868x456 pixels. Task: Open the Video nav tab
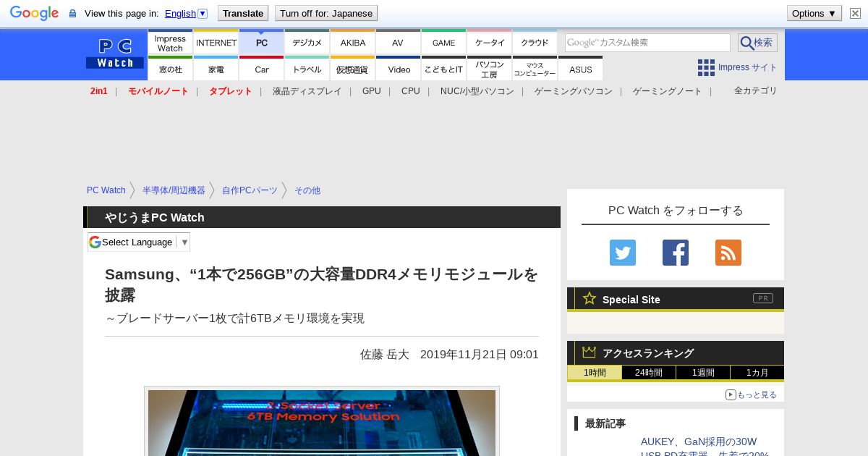[399, 69]
